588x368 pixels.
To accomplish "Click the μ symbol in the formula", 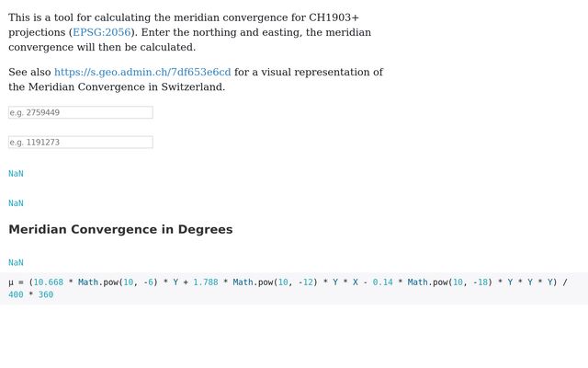I will tap(11, 282).
